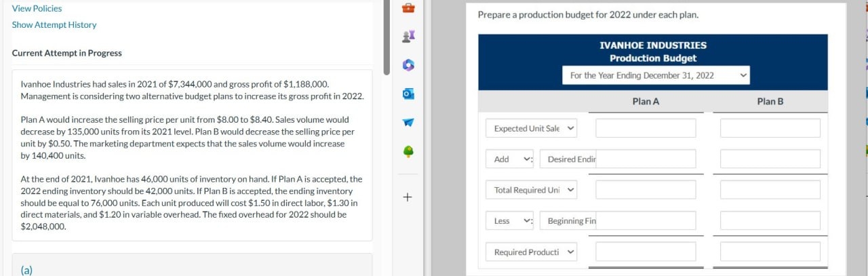Open the Beginning Finished goods dropdown
Viewport: 868px width, 276px height.
[x=568, y=221]
